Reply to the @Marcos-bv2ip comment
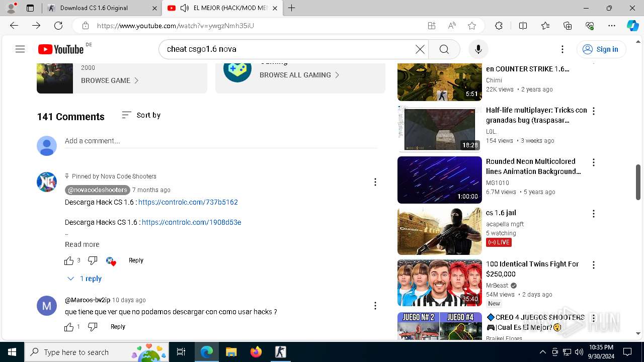The height and width of the screenshot is (362, 644). click(x=118, y=327)
